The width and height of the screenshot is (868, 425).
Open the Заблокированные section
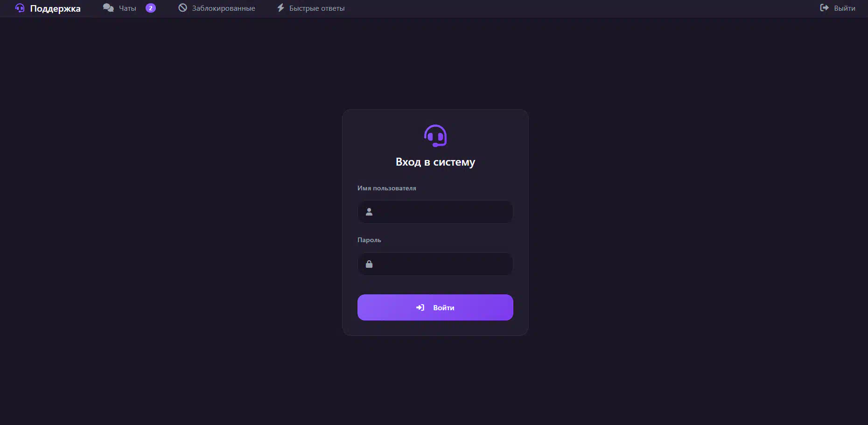[224, 8]
